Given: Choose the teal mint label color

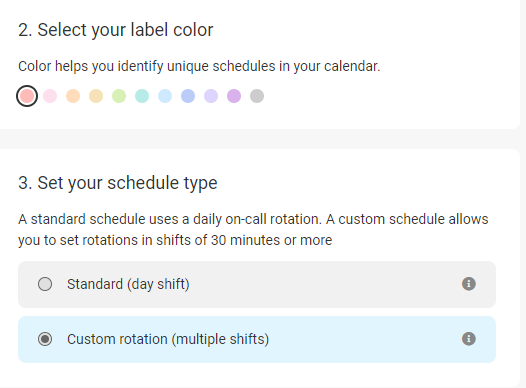Looking at the screenshot, I should pyautogui.click(x=142, y=96).
